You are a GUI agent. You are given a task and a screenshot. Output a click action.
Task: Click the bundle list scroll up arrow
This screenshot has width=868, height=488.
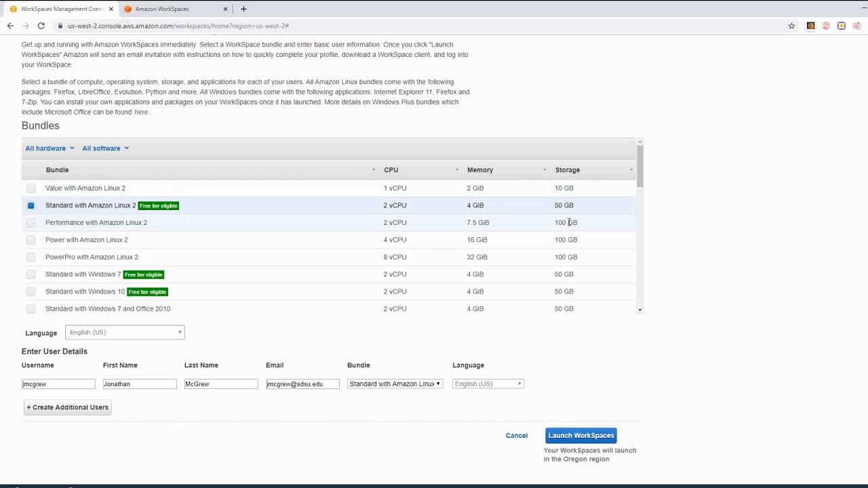[x=639, y=141]
